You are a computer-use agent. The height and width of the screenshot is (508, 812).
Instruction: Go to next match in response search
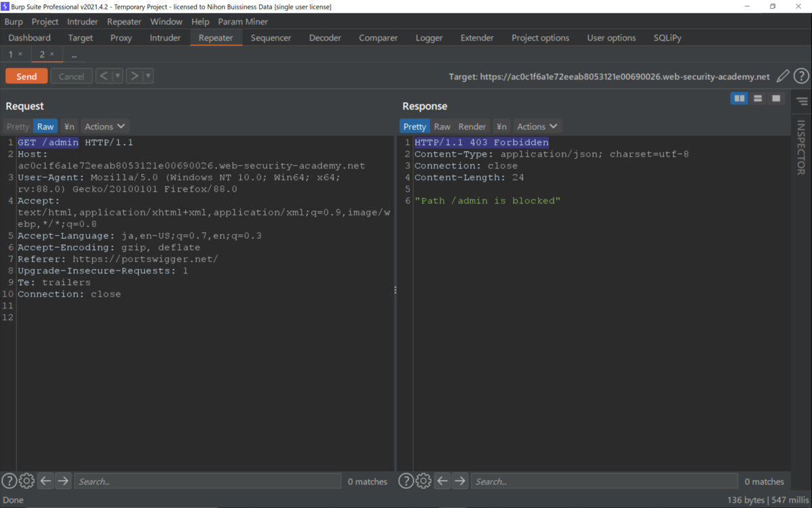(459, 481)
